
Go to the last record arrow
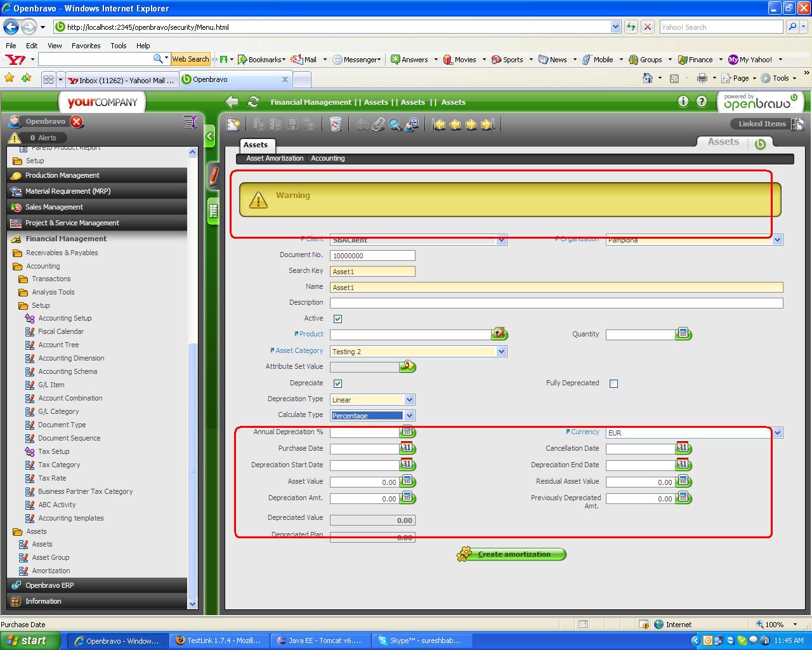487,124
